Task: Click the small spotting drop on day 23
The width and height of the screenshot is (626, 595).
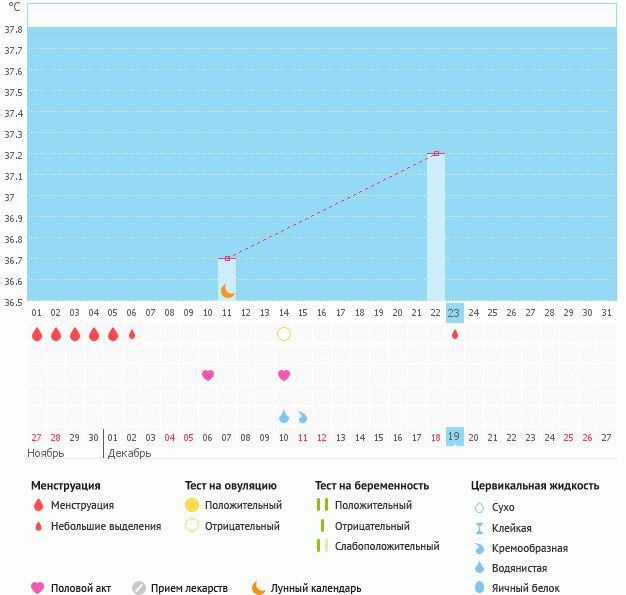Action: (x=455, y=335)
